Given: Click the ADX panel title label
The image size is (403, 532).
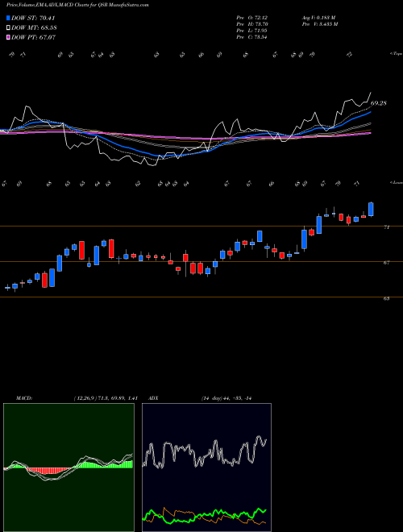Looking at the screenshot, I should pos(153,398).
